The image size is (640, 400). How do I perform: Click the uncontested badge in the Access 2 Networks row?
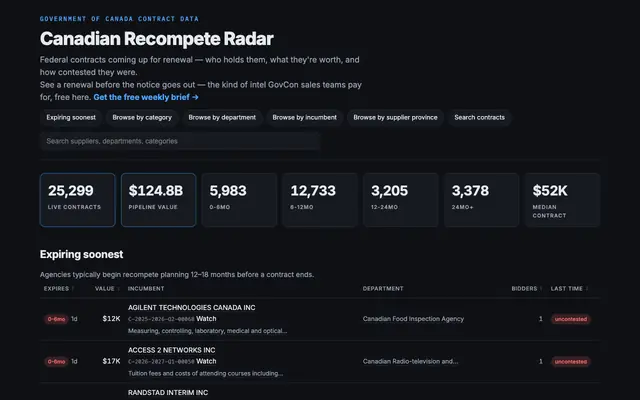pyautogui.click(x=571, y=362)
